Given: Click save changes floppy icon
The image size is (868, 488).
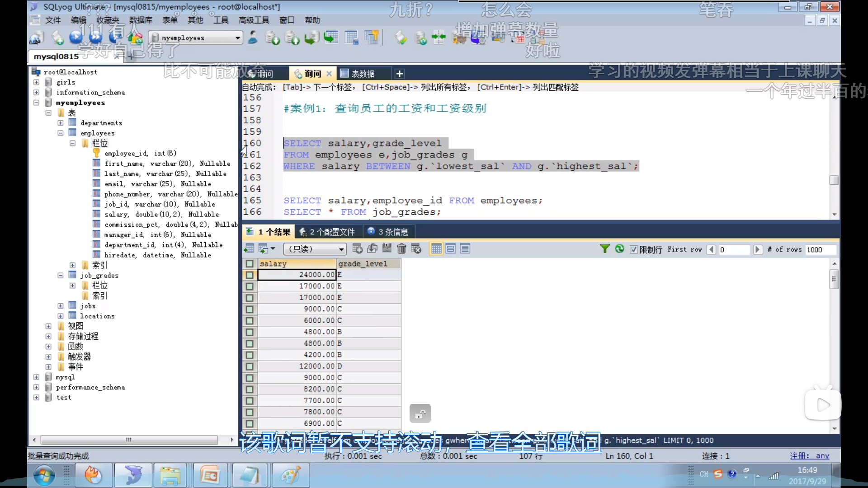Looking at the screenshot, I should [387, 249].
